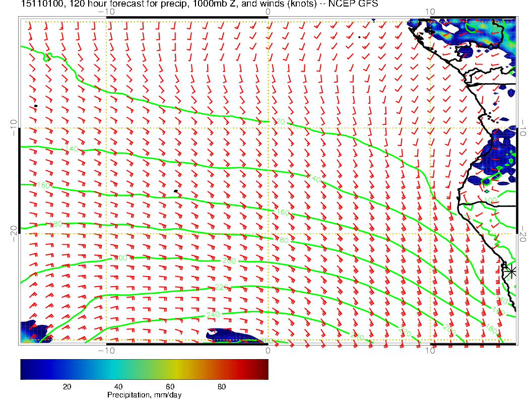The height and width of the screenshot is (411, 532).
Task: Click the island dot near the 160 contour
Action: [x=175, y=191]
